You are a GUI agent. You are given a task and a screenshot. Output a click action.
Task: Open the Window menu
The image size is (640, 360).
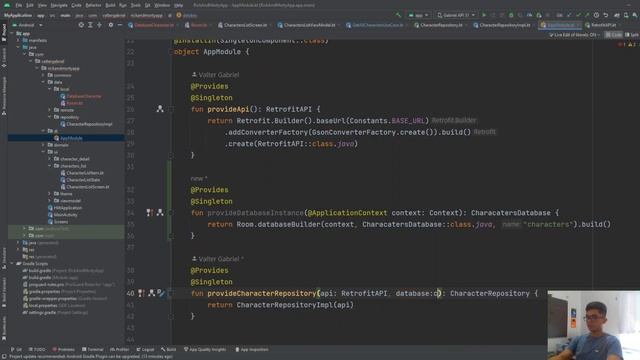(162, 5)
